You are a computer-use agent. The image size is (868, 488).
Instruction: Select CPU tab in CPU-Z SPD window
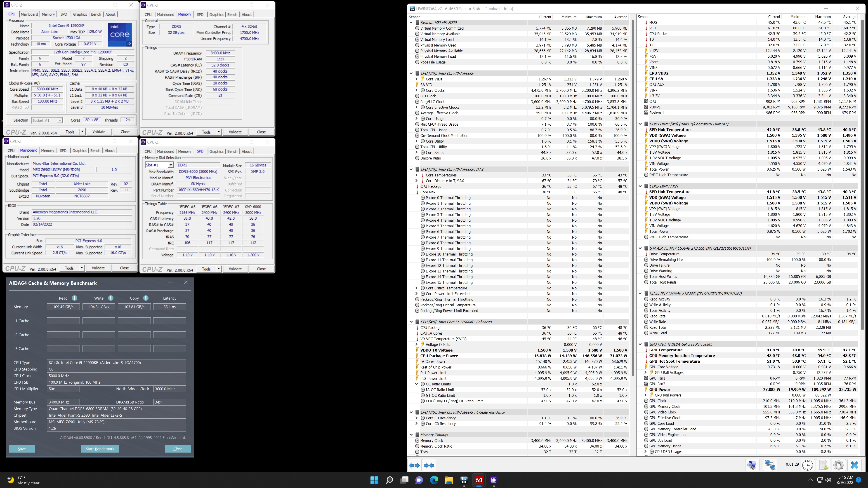coord(148,152)
